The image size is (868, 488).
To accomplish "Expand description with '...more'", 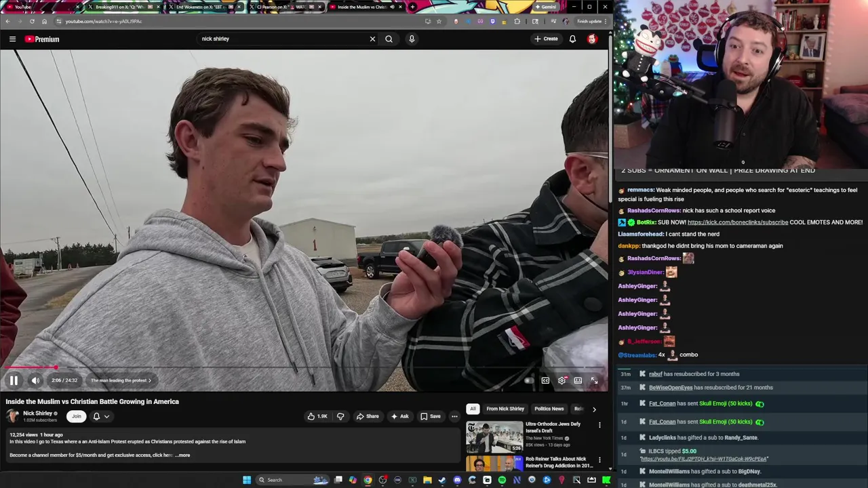I will (182, 455).
